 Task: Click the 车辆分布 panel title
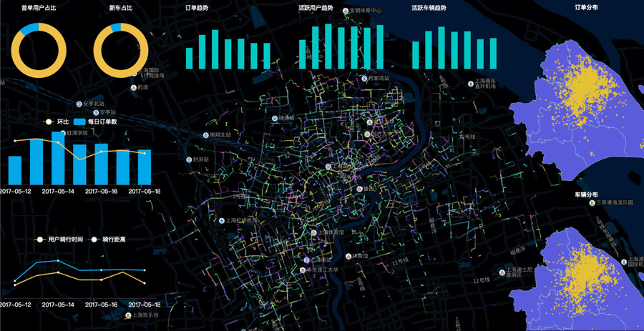point(586,194)
